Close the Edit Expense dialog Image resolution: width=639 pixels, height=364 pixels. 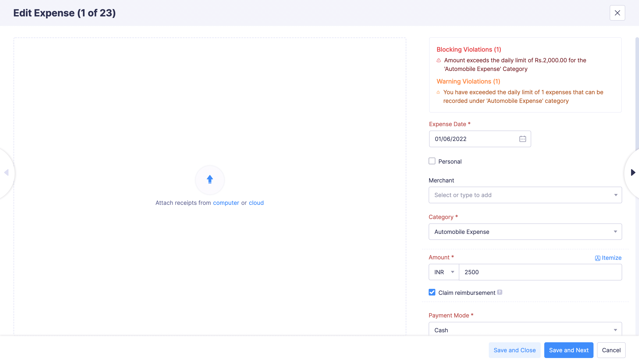617,13
